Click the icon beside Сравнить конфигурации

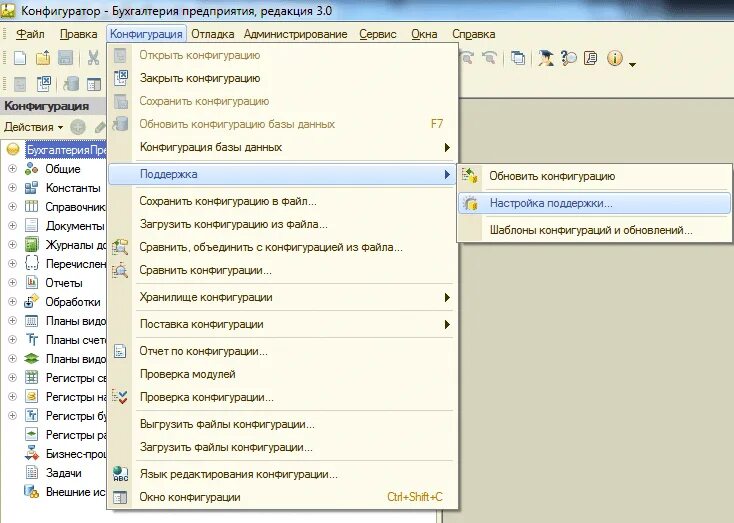[x=120, y=270]
